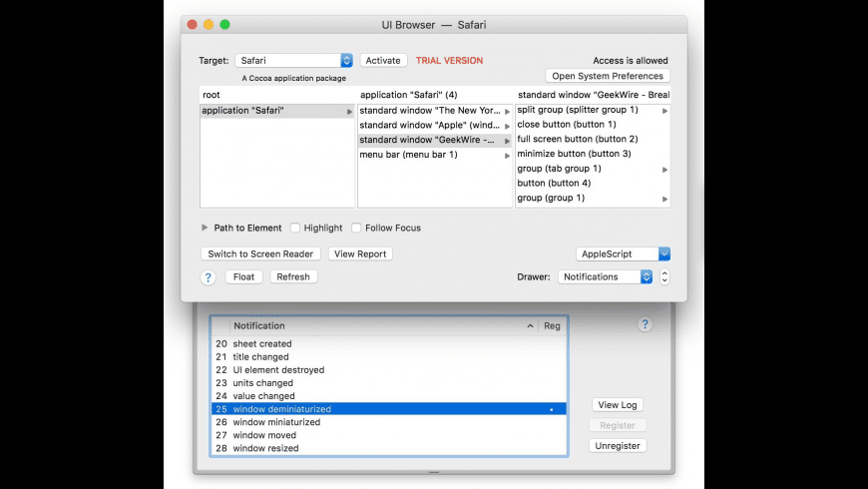Expand arrow of menu bar (menu bar 1)
The width and height of the screenshot is (868, 489).
[507, 156]
